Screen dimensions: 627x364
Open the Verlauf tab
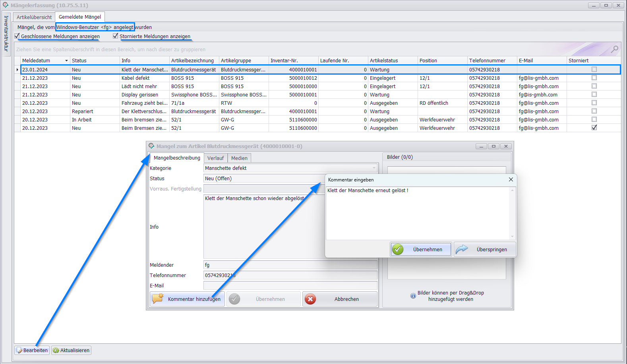215,158
